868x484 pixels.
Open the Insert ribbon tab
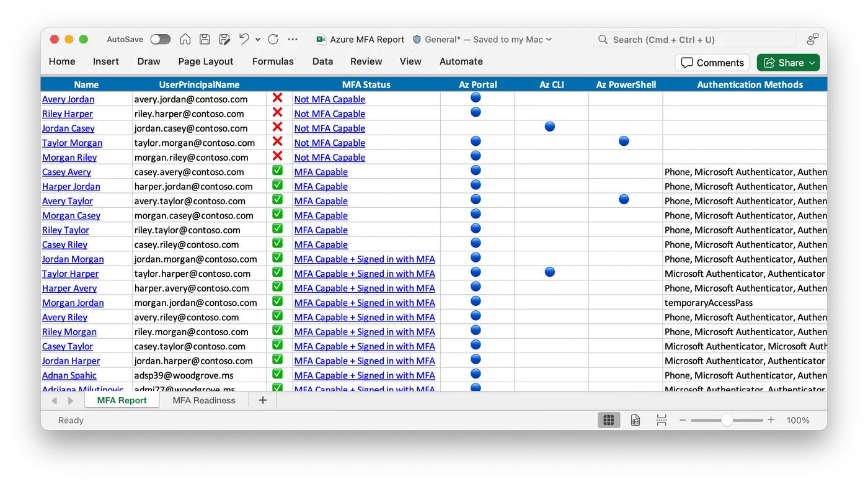[106, 61]
